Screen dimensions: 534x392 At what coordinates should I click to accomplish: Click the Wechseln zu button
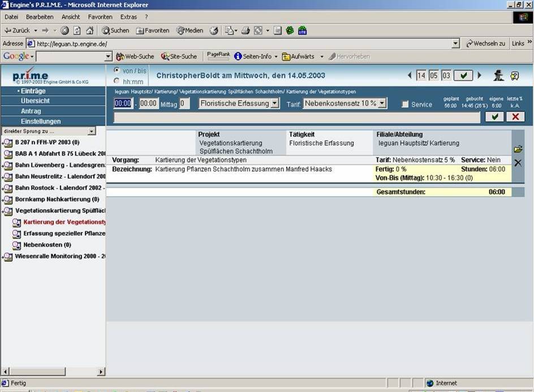click(x=485, y=44)
